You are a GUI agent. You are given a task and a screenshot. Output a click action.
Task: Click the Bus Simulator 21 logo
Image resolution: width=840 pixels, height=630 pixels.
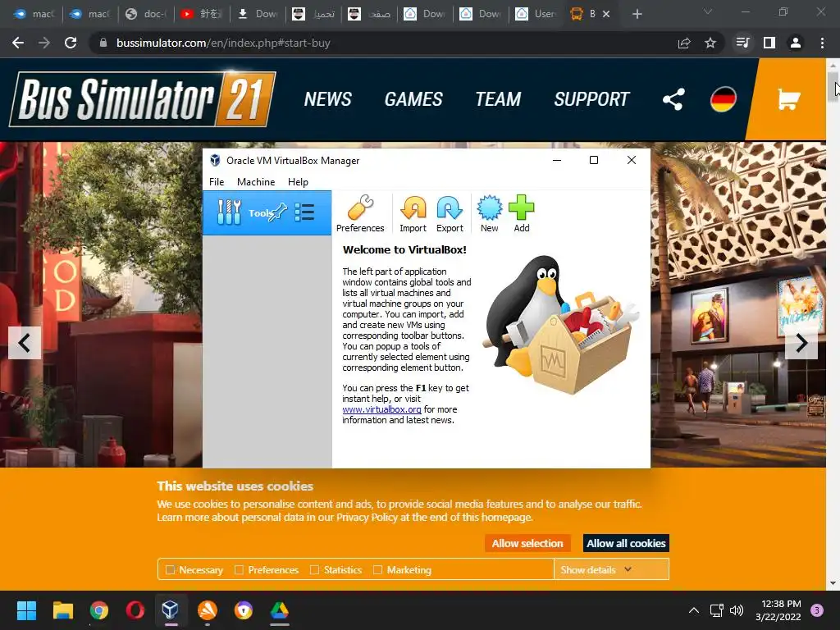[x=143, y=99]
